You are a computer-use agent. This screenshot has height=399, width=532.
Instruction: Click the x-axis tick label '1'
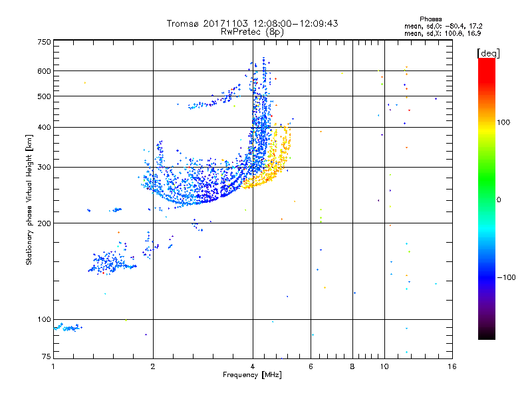53,366
